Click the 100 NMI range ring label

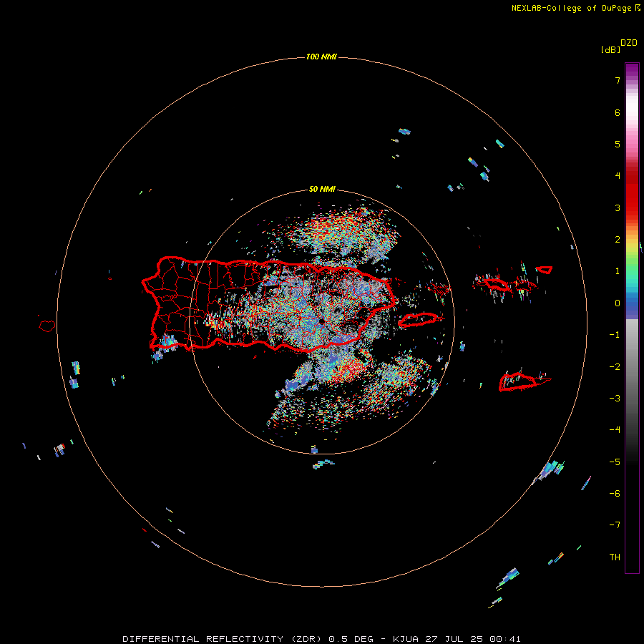coord(321,57)
